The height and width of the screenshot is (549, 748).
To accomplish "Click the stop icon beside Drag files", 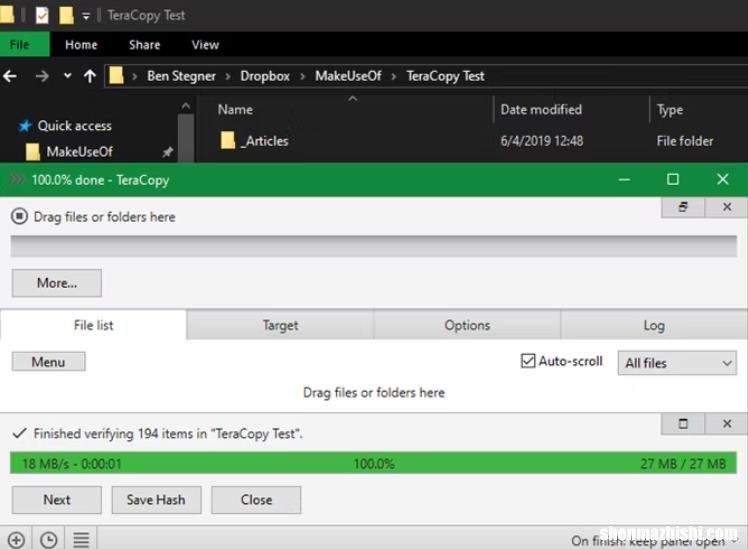I will (x=20, y=217).
